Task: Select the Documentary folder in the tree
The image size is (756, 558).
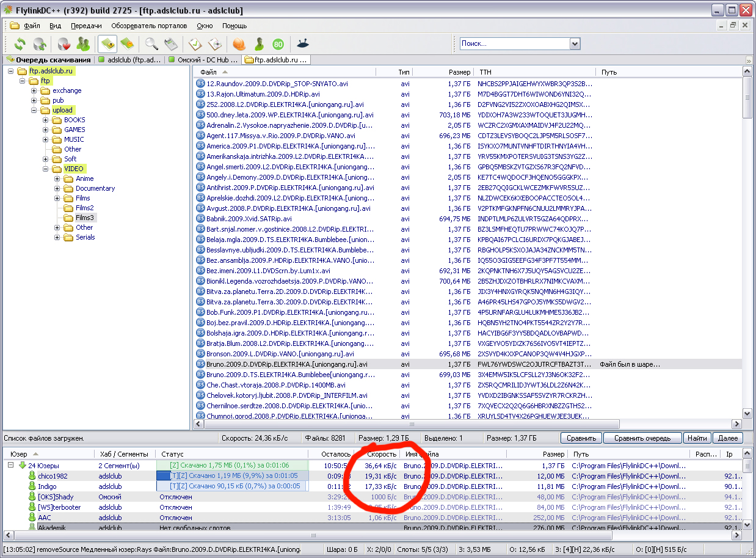Action: (95, 188)
